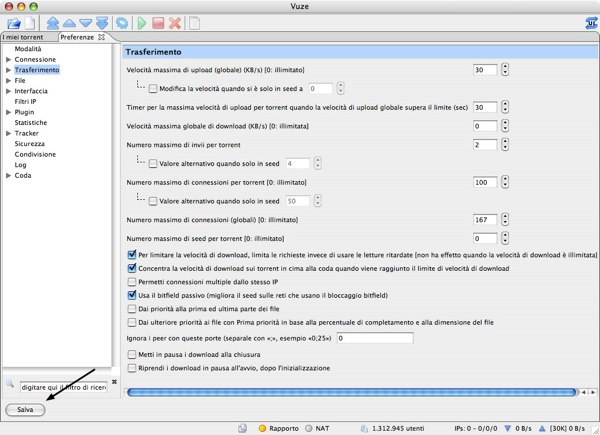Expand the Plugin tree node arrow
The height and width of the screenshot is (435, 600).
pyautogui.click(x=8, y=112)
